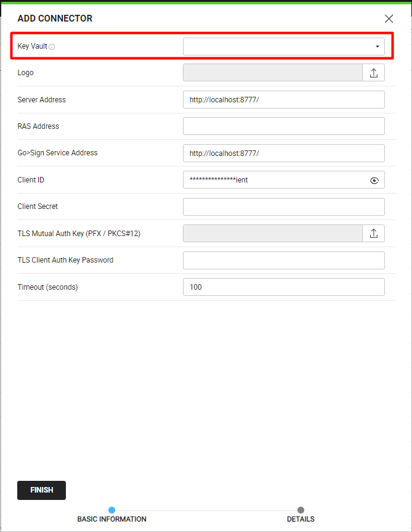Image resolution: width=412 pixels, height=532 pixels.
Task: Click the greyed Logo file path box
Action: [273, 73]
